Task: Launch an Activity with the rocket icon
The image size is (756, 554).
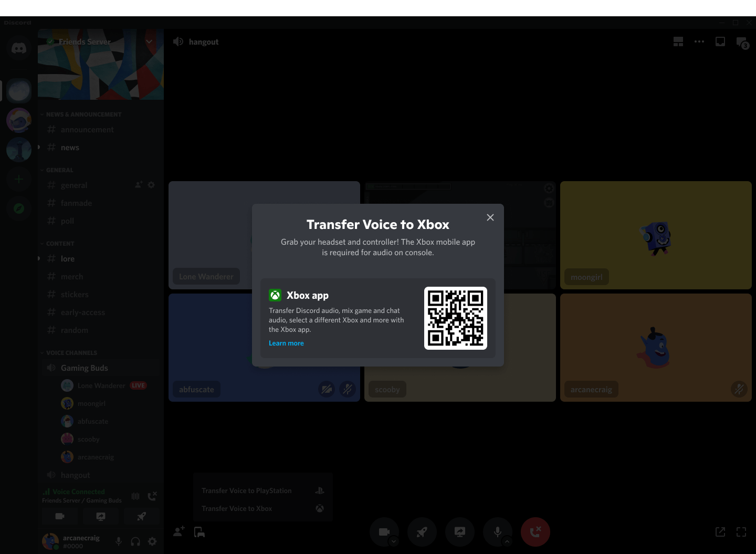Action: click(422, 531)
